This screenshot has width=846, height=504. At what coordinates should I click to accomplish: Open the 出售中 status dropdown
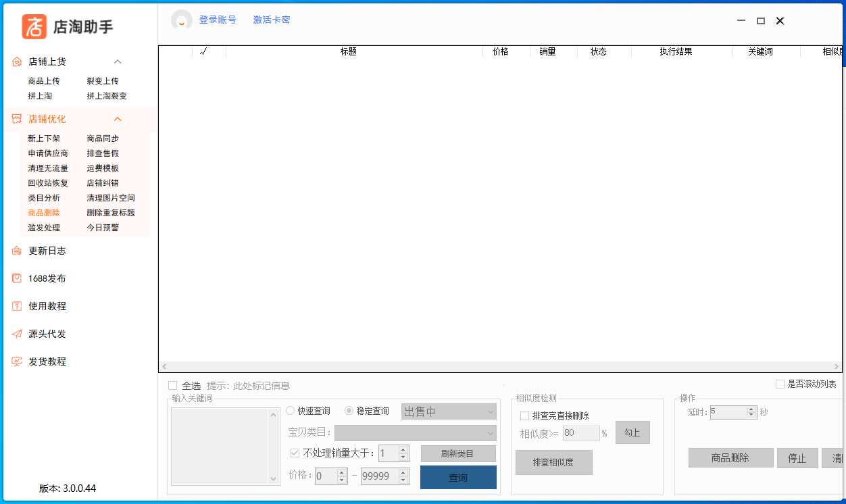point(449,411)
